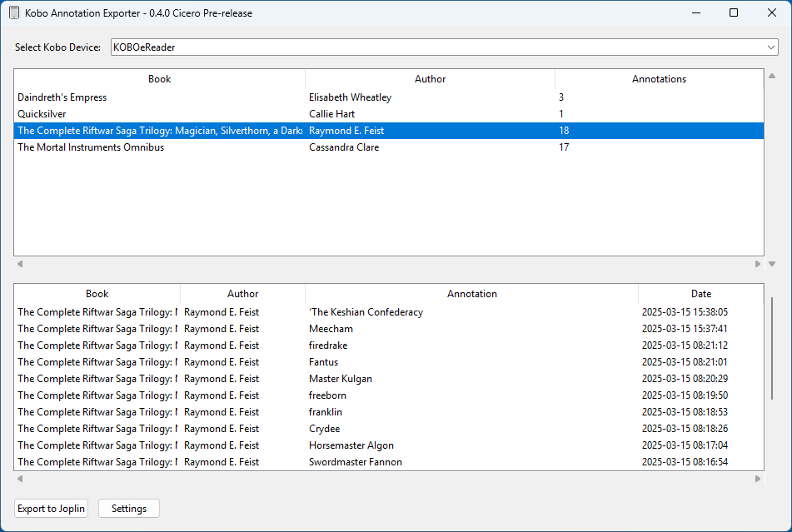792x532 pixels.
Task: Sort books table by Author column header
Action: coord(430,79)
